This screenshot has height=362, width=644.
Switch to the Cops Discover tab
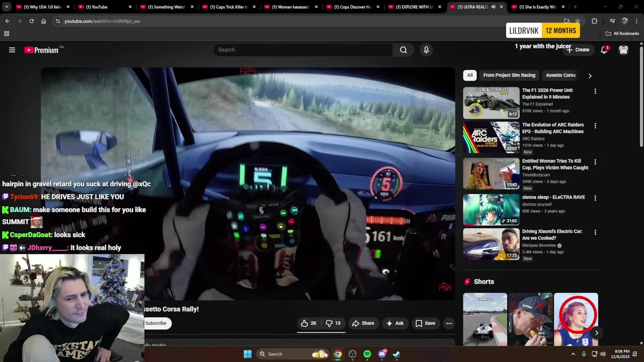coord(353,7)
